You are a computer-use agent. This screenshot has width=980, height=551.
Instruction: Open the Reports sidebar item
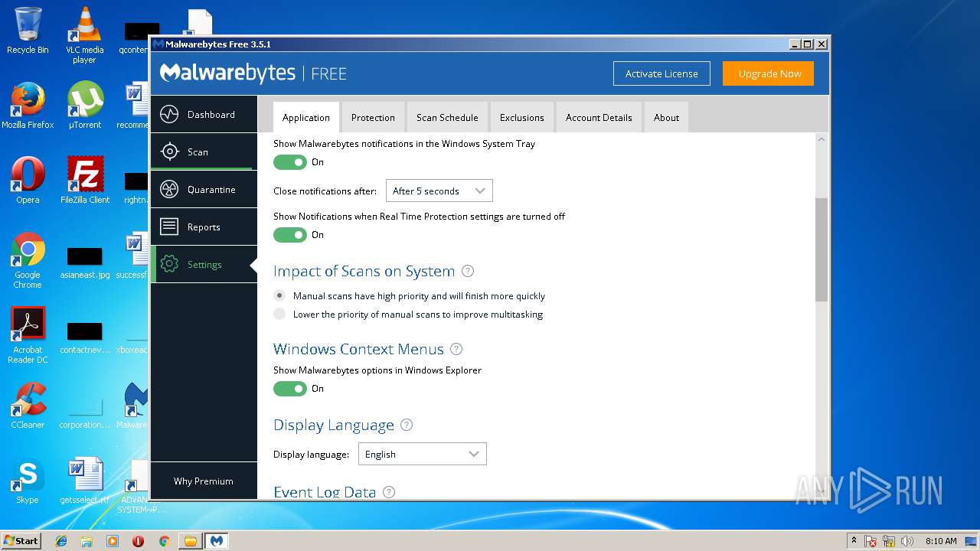pyautogui.click(x=204, y=227)
